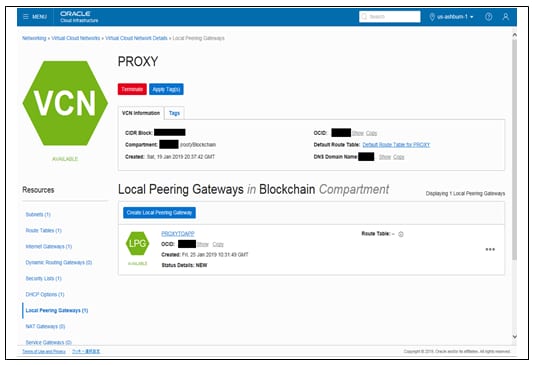Click the Oracle Cloud Infrastructure logo

click(79, 16)
